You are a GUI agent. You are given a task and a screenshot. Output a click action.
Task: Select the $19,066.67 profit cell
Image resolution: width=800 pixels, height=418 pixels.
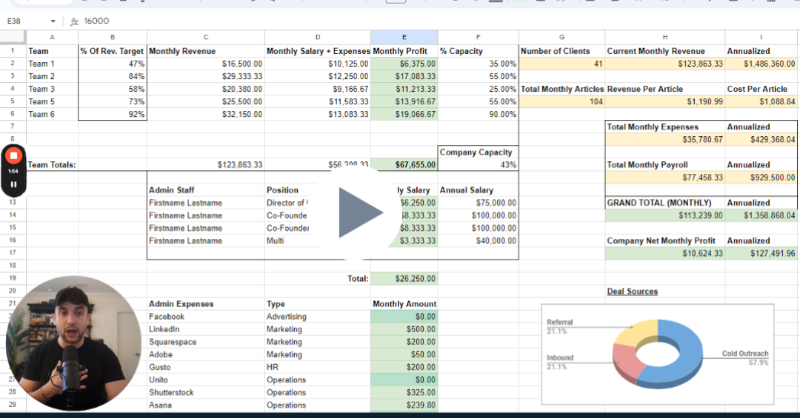[404, 114]
